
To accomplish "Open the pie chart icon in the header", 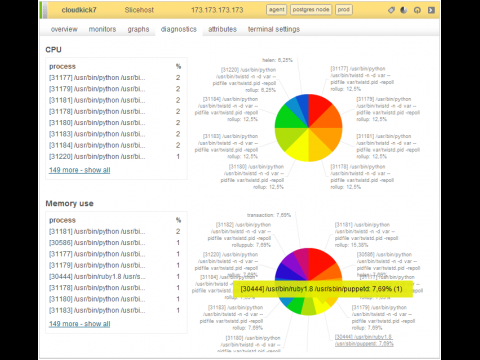I will coord(404,10).
